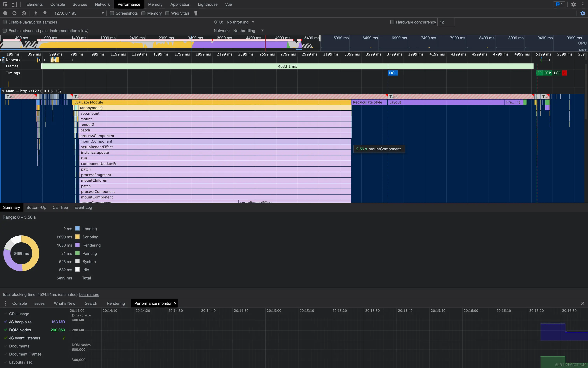Click the FP timing marker

(539, 73)
